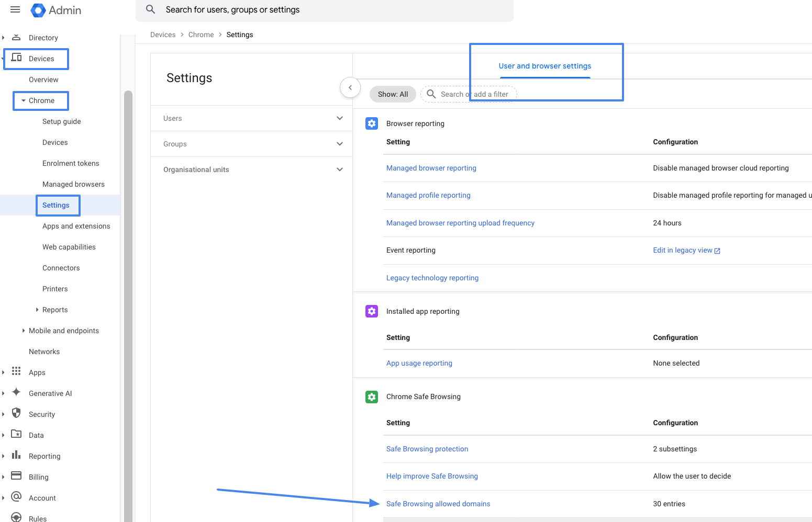Open Printers in the sidebar
The width and height of the screenshot is (812, 522).
pyautogui.click(x=55, y=289)
